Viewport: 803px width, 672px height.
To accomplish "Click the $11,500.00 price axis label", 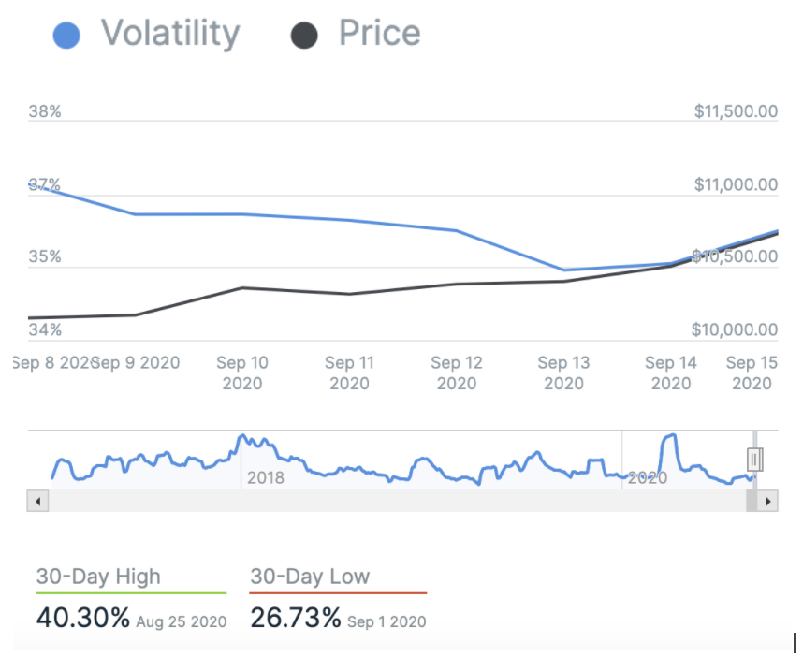I will 736,111.
